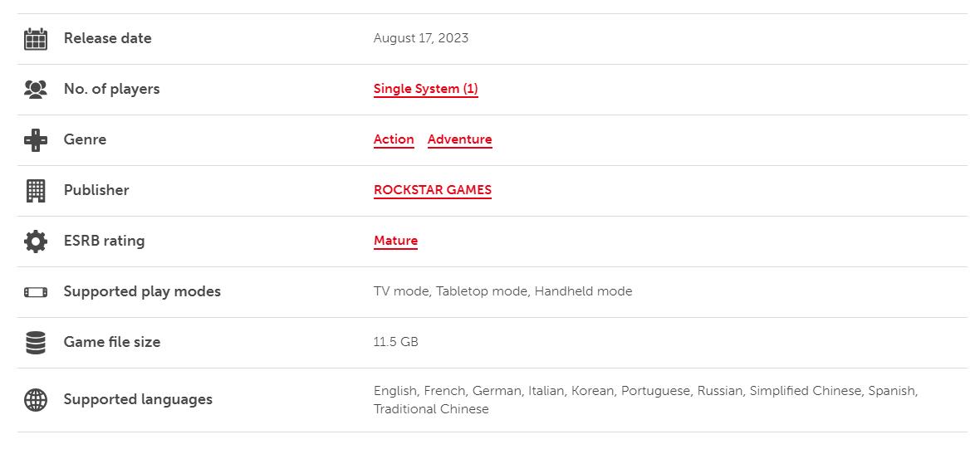Click the players group icon
Image resolution: width=980 pixels, height=449 pixels.
[x=36, y=90]
